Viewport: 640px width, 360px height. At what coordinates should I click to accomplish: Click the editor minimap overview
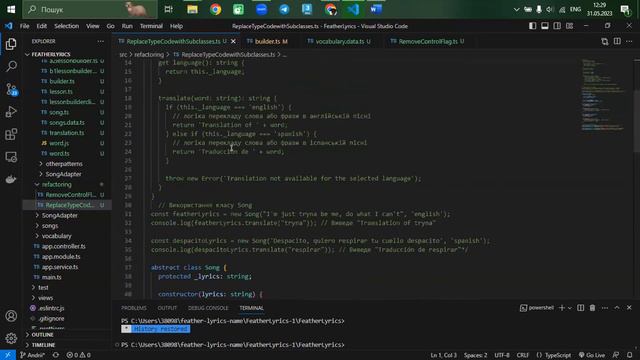[602, 96]
